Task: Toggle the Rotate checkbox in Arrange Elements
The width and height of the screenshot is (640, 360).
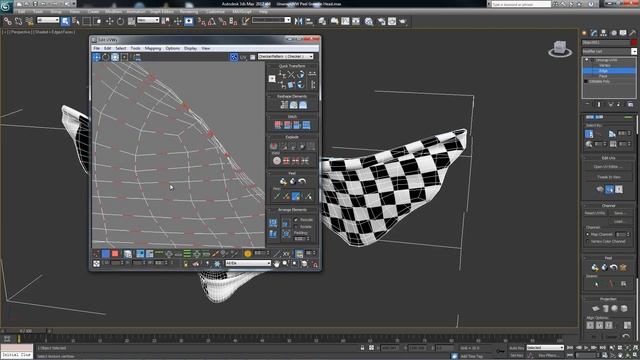Action: (x=296, y=227)
